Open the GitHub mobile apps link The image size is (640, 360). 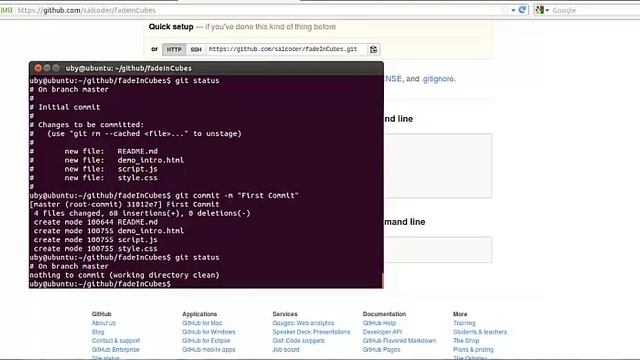point(209,349)
